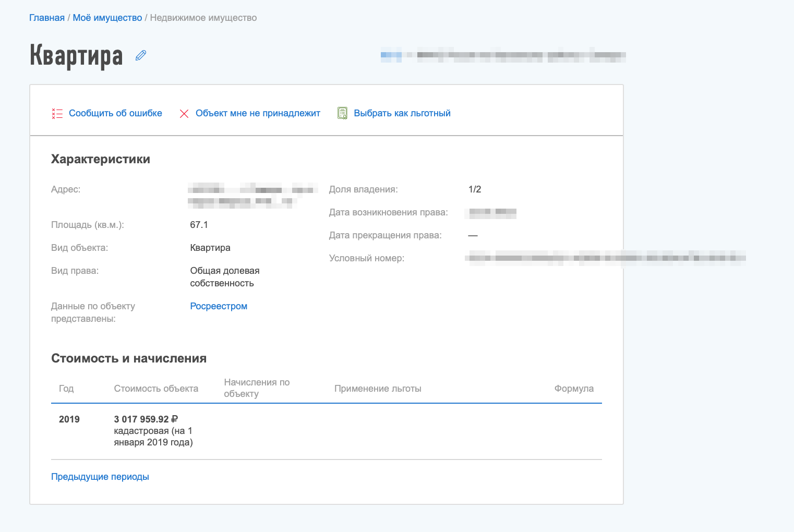The width and height of the screenshot is (794, 532).
Task: Click the red cross icon for ownership denial
Action: (x=184, y=114)
